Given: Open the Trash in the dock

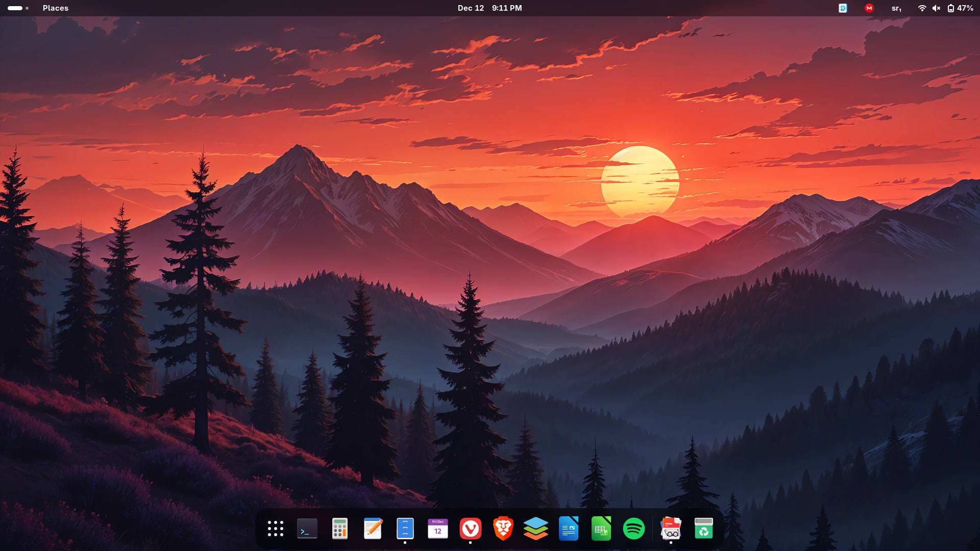Looking at the screenshot, I should 704,529.
